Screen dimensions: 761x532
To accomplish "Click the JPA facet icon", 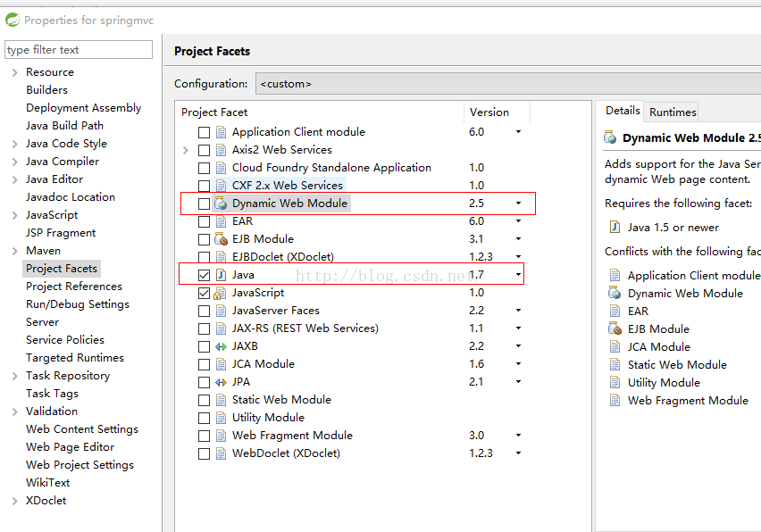I will (x=222, y=382).
